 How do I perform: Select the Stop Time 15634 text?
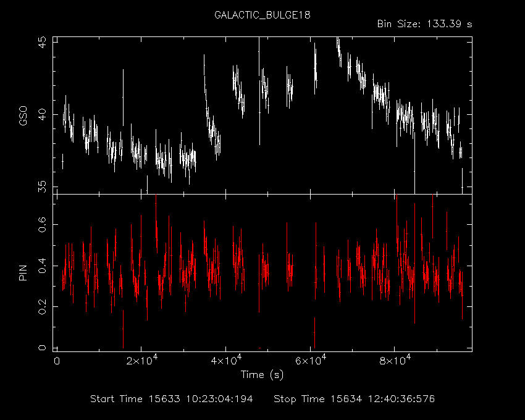[355, 399]
